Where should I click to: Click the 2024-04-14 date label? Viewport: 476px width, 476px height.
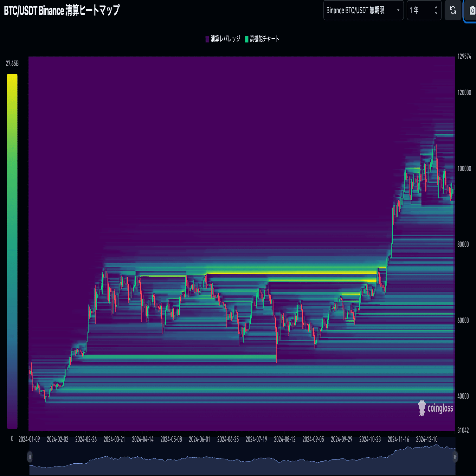click(143, 439)
